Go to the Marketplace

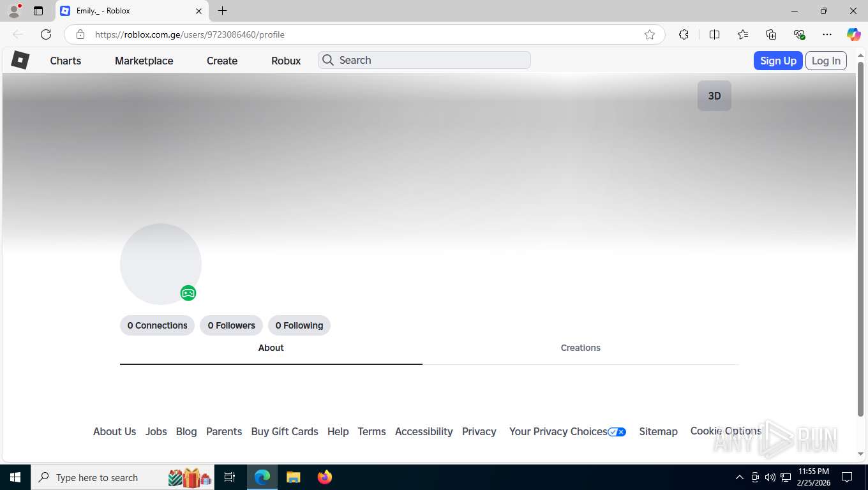pos(144,61)
